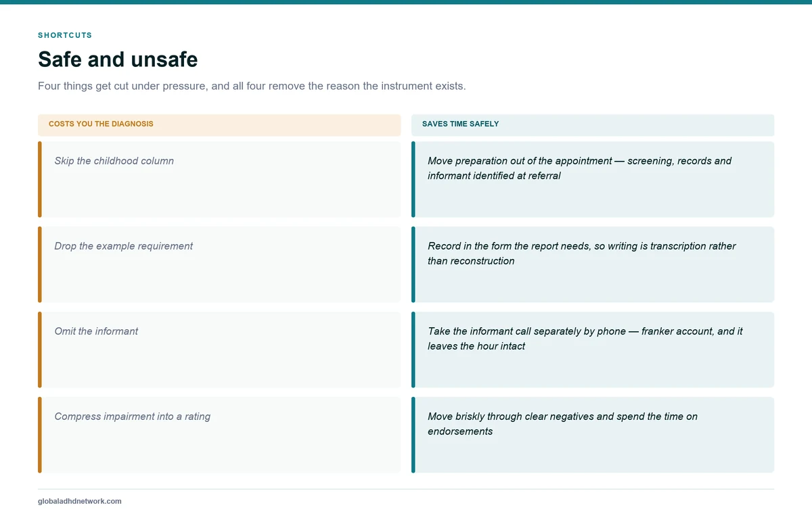This screenshot has width=812, height=524.
Task: Click the 'Omit the informant' card
Action: [x=219, y=350]
